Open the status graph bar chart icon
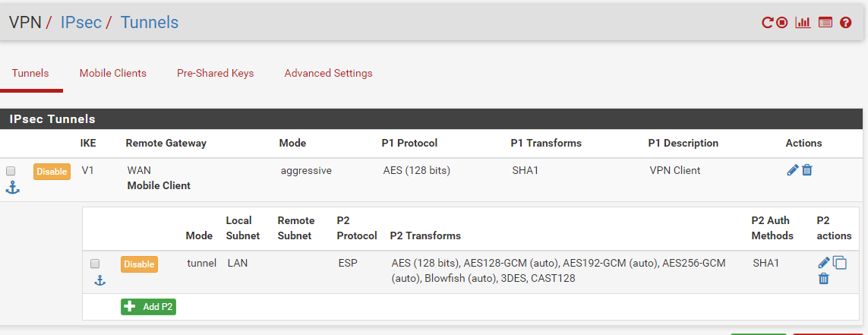868x335 pixels. [803, 23]
